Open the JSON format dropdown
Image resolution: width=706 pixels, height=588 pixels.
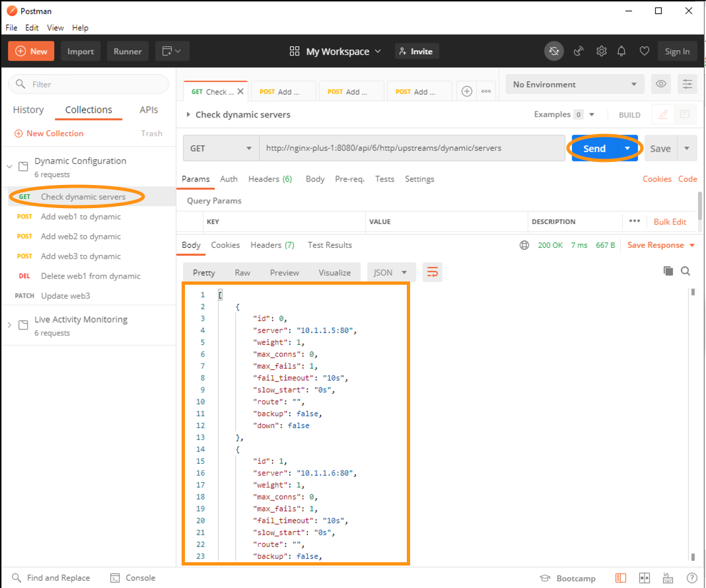coord(390,273)
